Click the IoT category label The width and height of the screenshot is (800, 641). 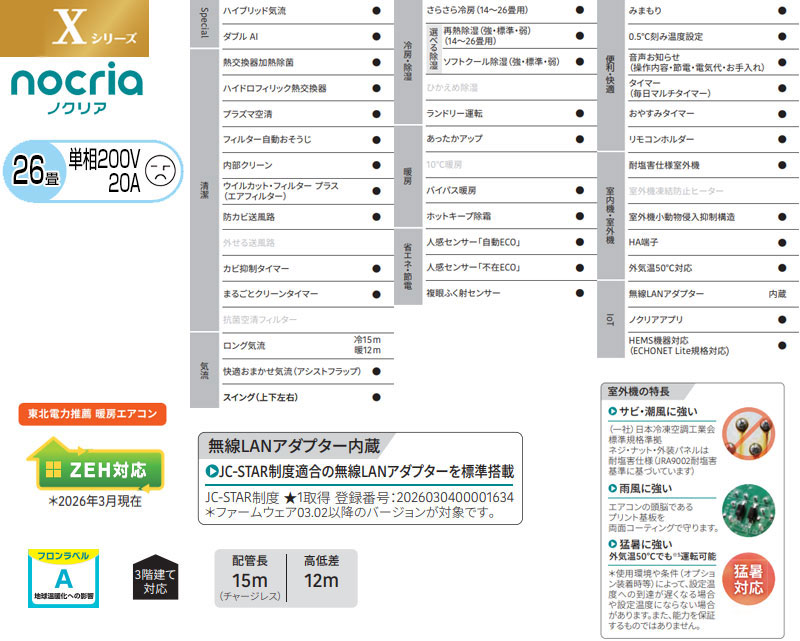(610, 319)
